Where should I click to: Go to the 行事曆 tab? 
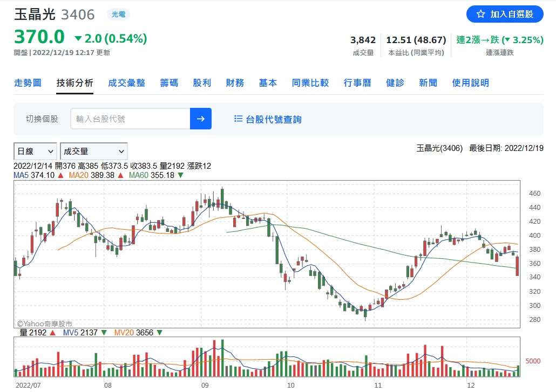357,83
